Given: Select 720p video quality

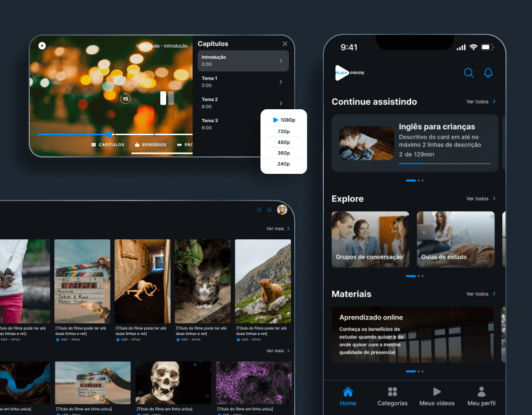Looking at the screenshot, I should click(x=284, y=131).
